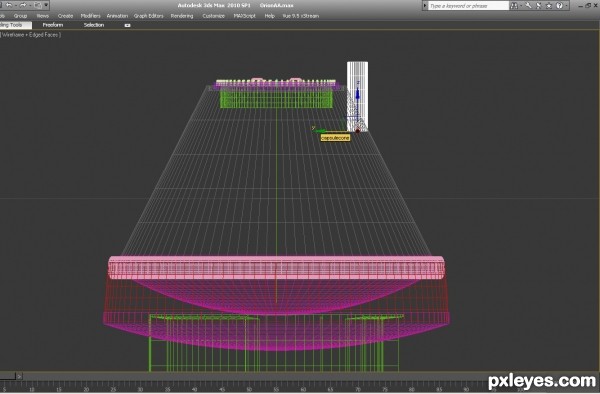Switch to the Freeform ribbon tab
This screenshot has width=600, height=394.
pyautogui.click(x=53, y=25)
